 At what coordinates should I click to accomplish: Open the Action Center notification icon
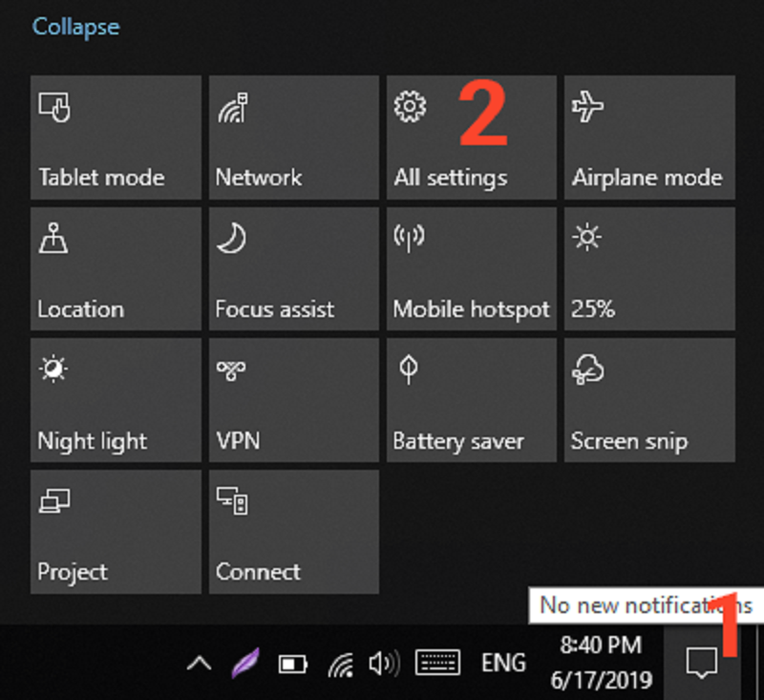click(x=703, y=661)
